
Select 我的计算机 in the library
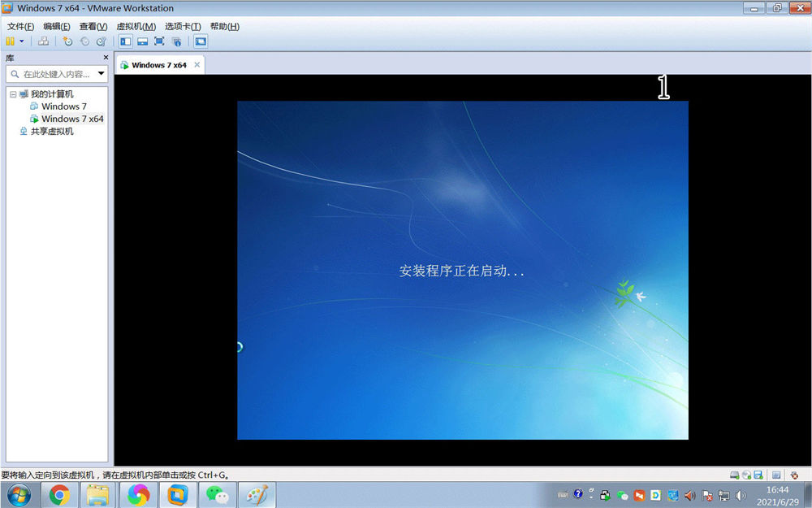[x=52, y=93]
